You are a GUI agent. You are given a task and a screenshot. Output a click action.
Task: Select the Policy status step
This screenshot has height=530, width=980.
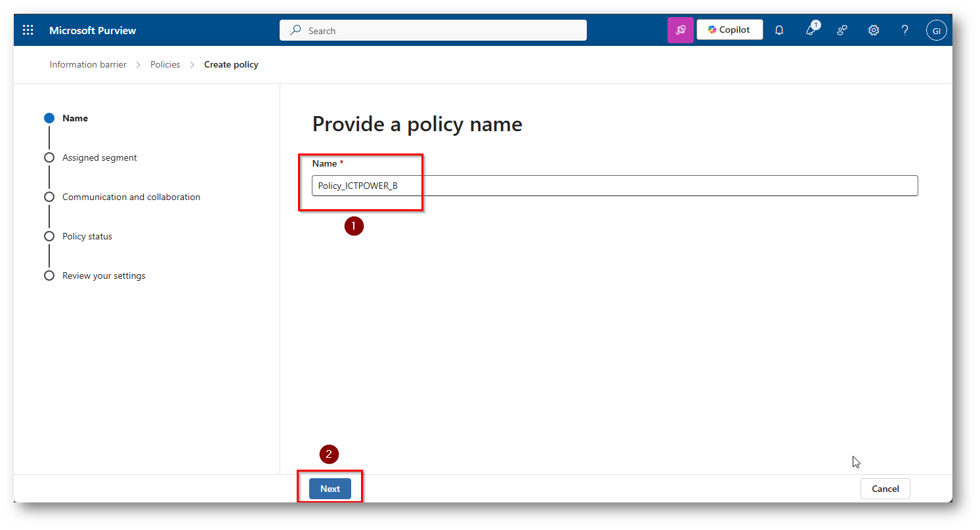coord(78,236)
